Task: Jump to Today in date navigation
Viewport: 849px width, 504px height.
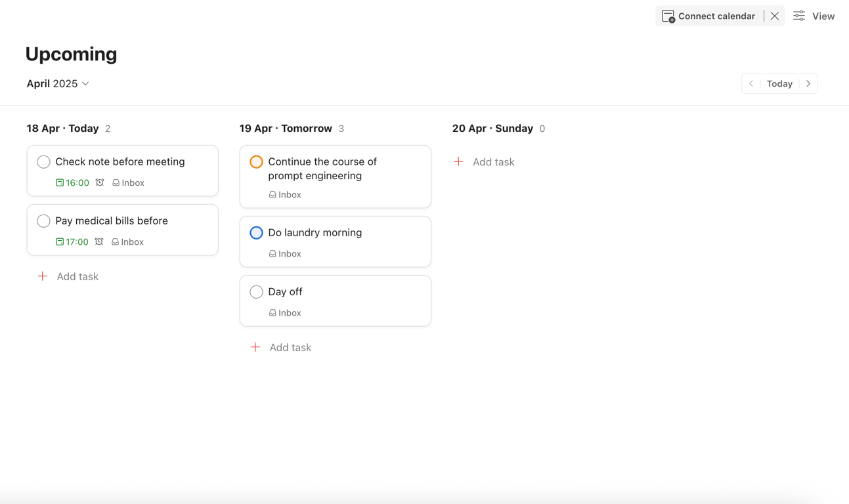Action: tap(779, 84)
